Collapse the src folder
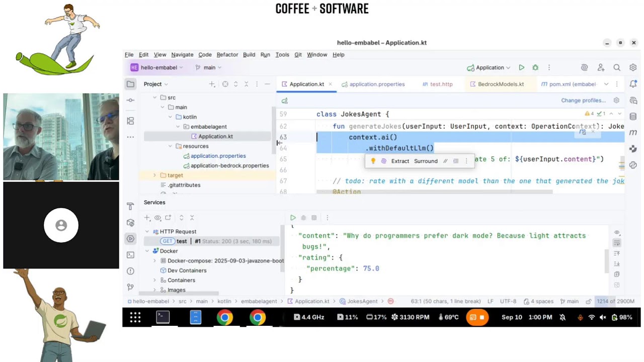This screenshot has height=362, width=644. (155, 98)
